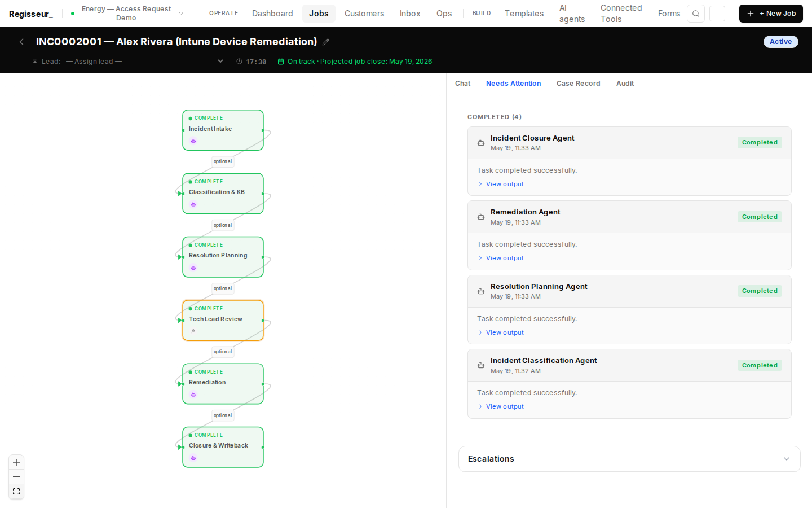Open AI agents in top navigation
Viewport: 812px width, 508px height.
(x=572, y=14)
